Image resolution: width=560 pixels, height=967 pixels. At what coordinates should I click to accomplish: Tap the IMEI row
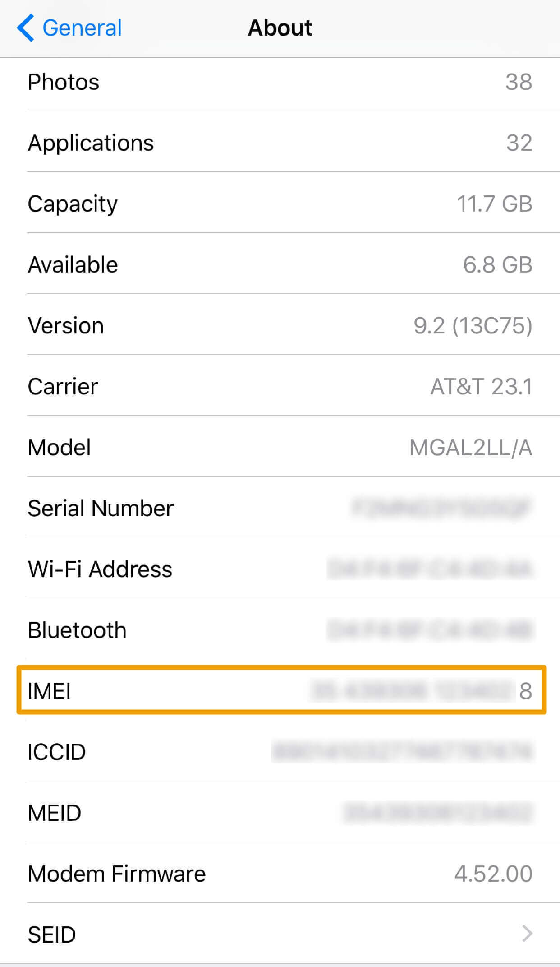click(x=280, y=690)
